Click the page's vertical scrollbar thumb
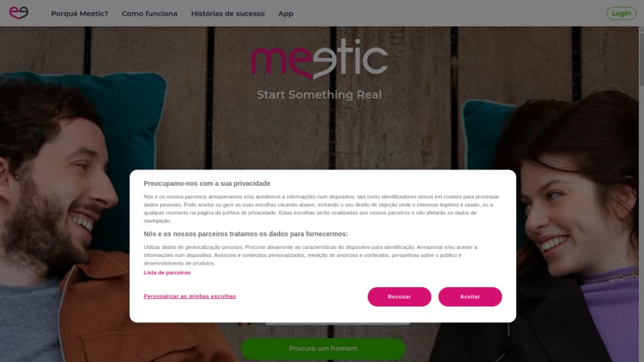This screenshot has width=644, height=362. pyautogui.click(x=641, y=58)
